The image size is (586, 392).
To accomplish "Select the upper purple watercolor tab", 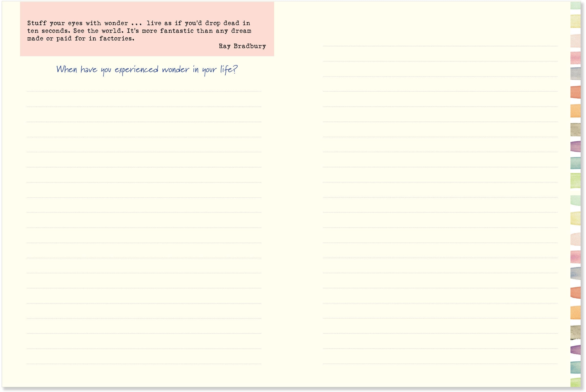I will tap(575, 147).
